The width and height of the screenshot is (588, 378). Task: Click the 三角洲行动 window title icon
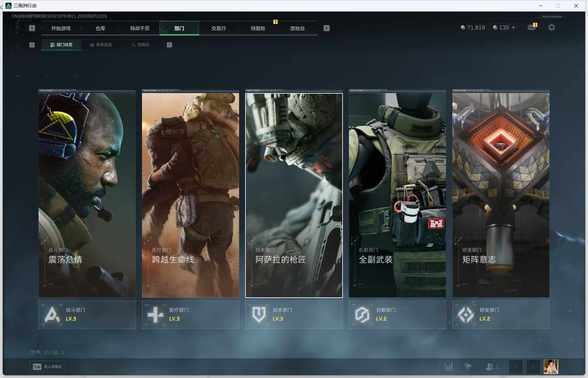pyautogui.click(x=8, y=6)
